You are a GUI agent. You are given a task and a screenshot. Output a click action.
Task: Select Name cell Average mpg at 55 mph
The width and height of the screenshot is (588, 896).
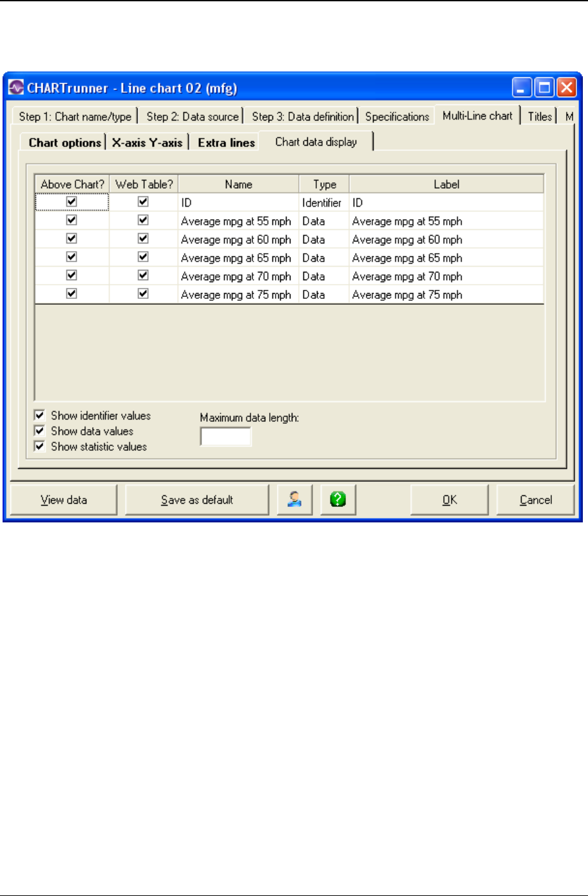(238, 221)
